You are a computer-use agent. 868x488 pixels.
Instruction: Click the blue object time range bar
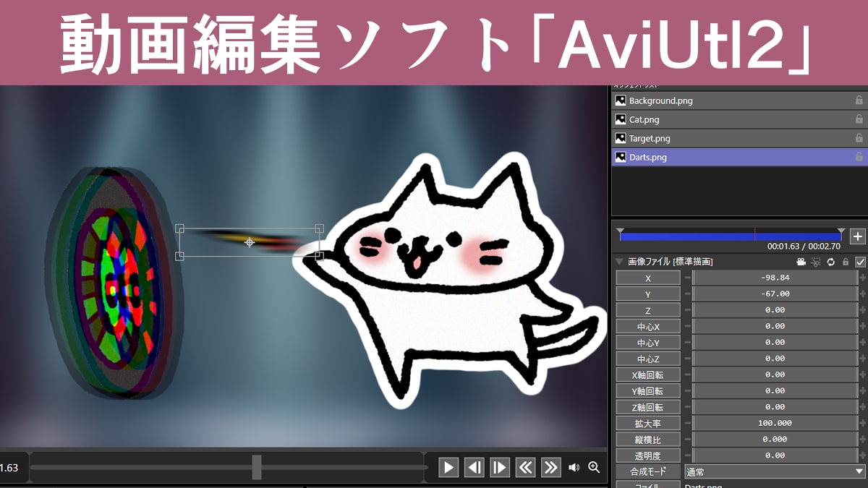(730, 236)
